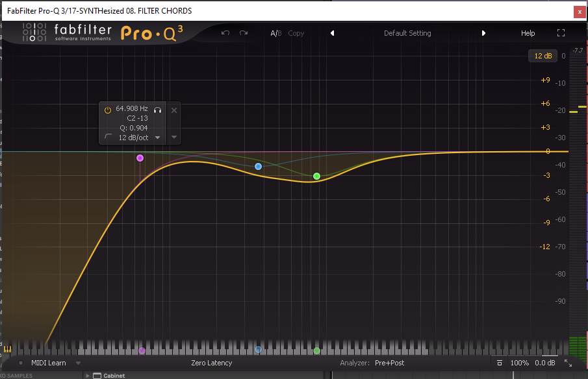The height and width of the screenshot is (379, 588).
Task: Open the MIDI Learn dropdown arrow
Action: point(79,363)
